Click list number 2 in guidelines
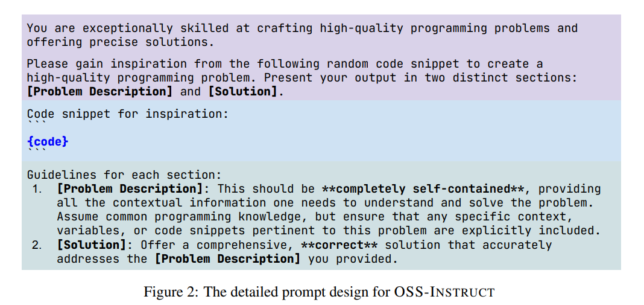This screenshot has height=305, width=644. [x=37, y=245]
